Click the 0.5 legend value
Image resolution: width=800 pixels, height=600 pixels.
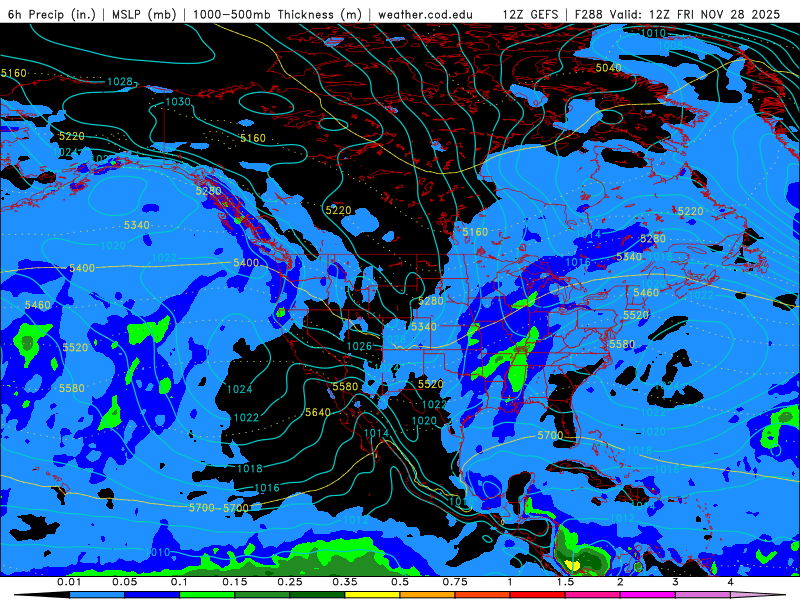400,582
